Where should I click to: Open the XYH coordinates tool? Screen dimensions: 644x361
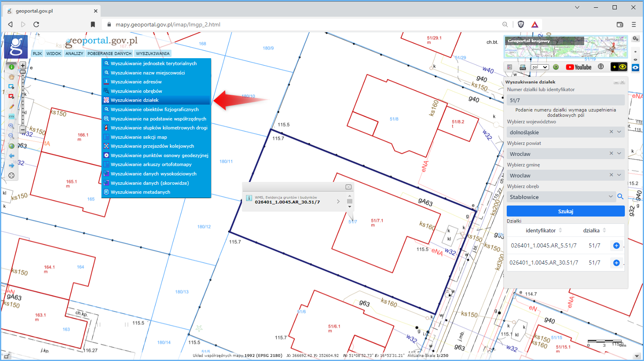[x=11, y=116]
